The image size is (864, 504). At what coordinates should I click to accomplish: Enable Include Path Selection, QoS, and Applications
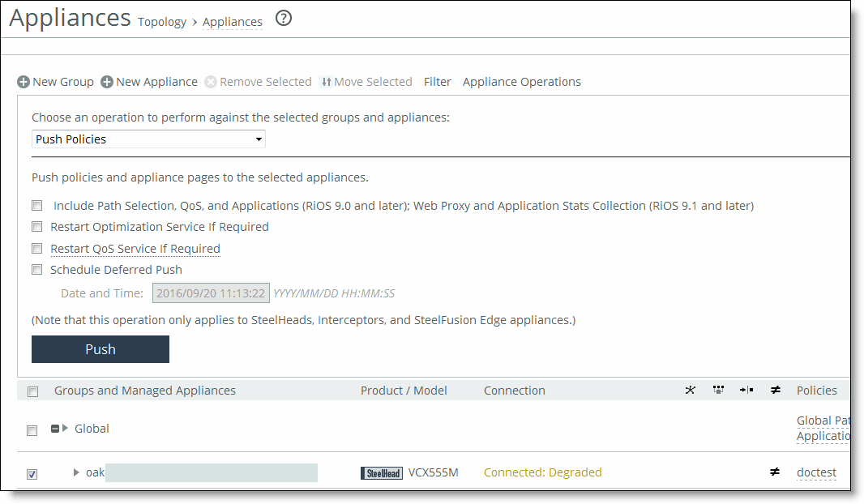(36, 206)
